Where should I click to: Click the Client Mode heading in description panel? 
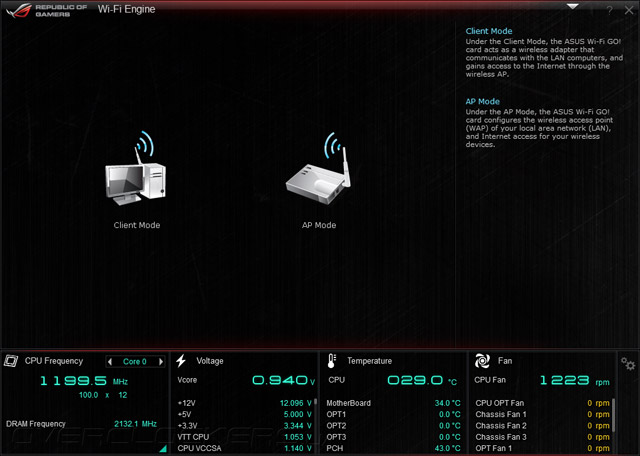(x=489, y=31)
